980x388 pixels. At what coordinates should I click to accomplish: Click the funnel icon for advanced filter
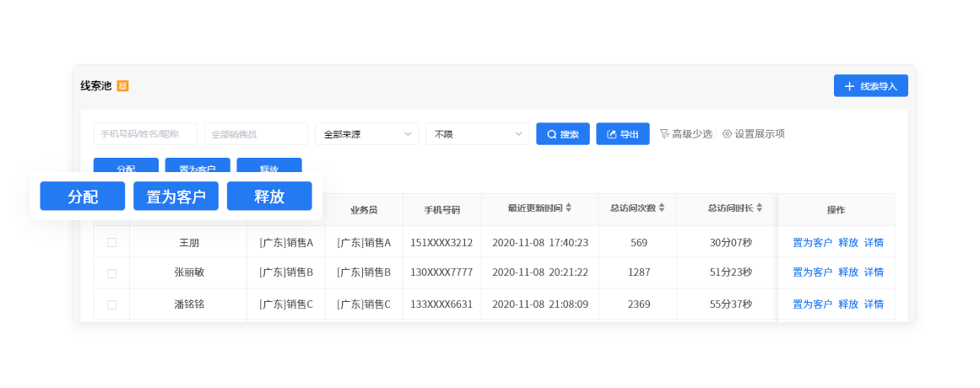point(664,134)
